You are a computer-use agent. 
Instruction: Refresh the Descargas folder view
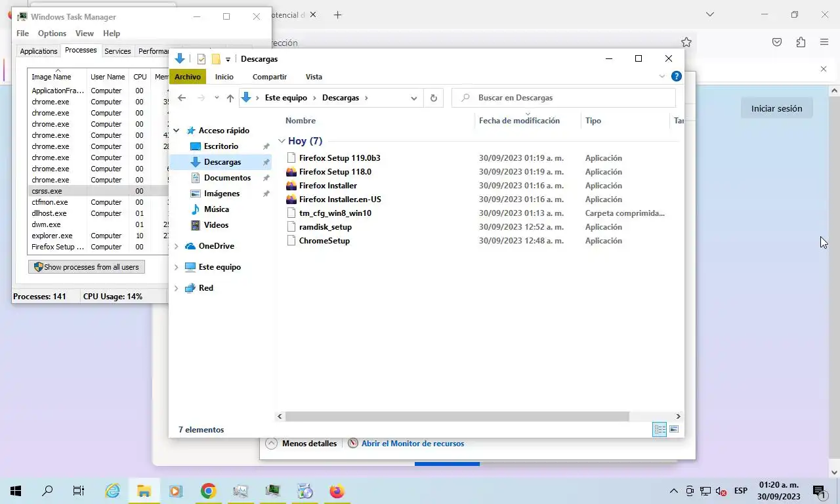[433, 98]
